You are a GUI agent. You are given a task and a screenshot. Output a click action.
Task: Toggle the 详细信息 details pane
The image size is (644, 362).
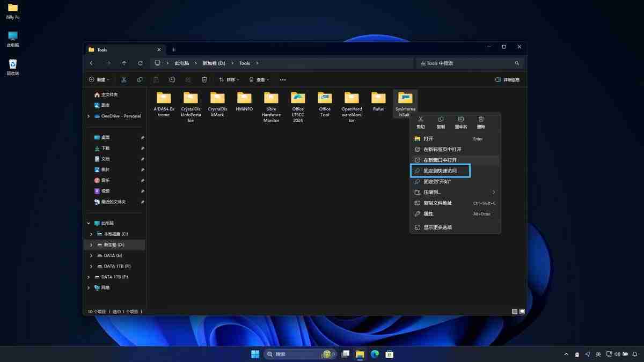(507, 80)
